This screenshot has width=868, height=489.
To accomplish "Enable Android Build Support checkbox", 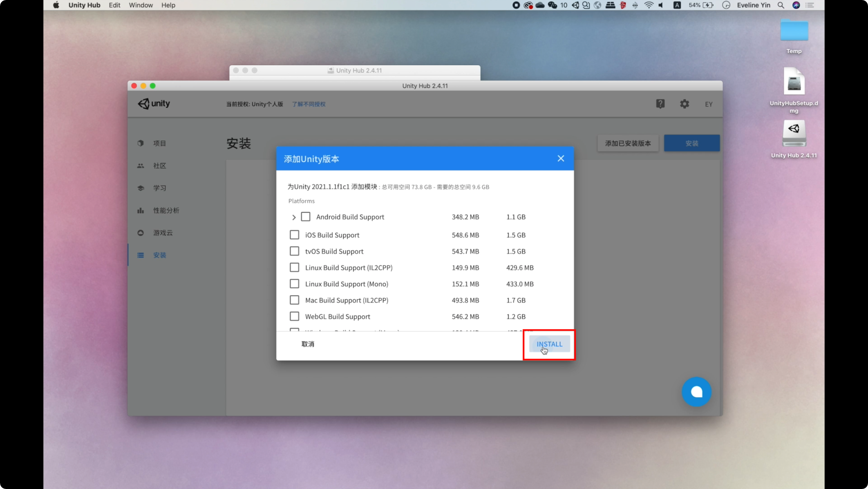I will pyautogui.click(x=306, y=217).
